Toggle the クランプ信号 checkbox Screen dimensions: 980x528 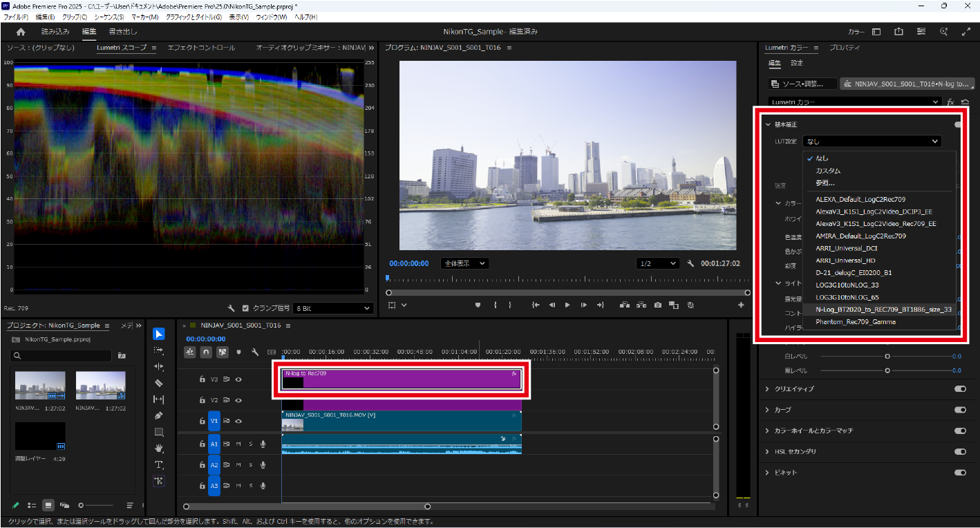(x=245, y=308)
